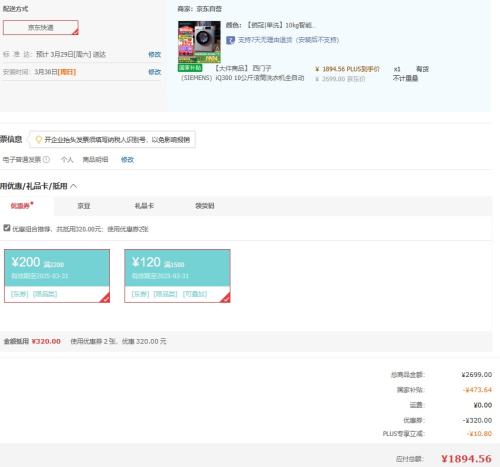Deselect the ¥120 coupon card

click(177, 276)
